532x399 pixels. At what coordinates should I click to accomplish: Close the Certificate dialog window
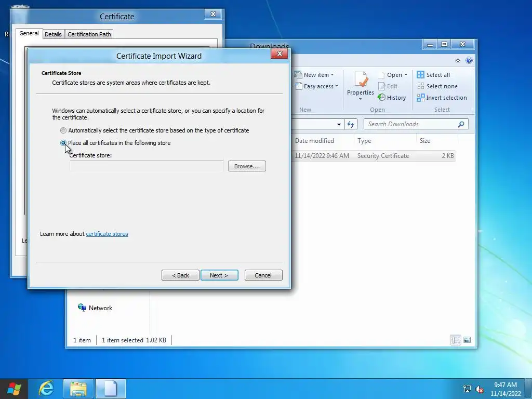[x=213, y=14]
